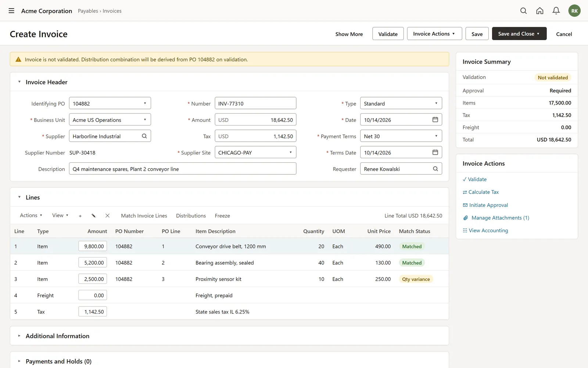Click line 1 amount field 9,800.00
588x368 pixels.
[x=93, y=246]
